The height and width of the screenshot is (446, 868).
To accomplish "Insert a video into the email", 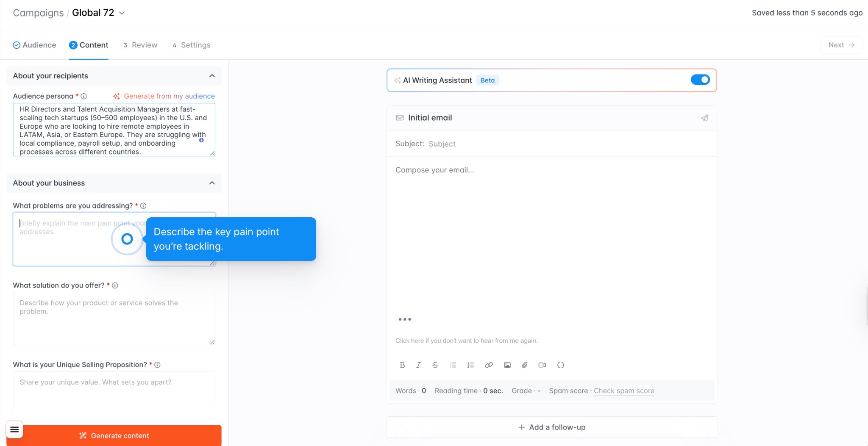I will (542, 365).
